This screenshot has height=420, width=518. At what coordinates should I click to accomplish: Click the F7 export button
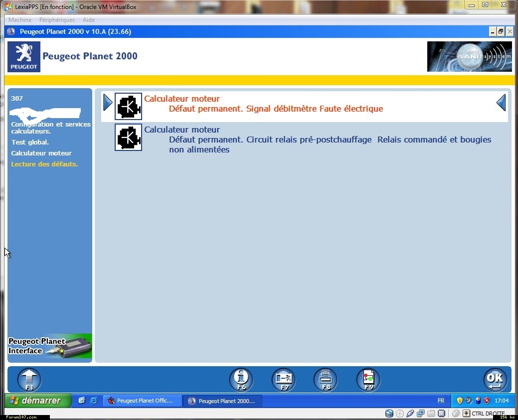[x=283, y=380]
